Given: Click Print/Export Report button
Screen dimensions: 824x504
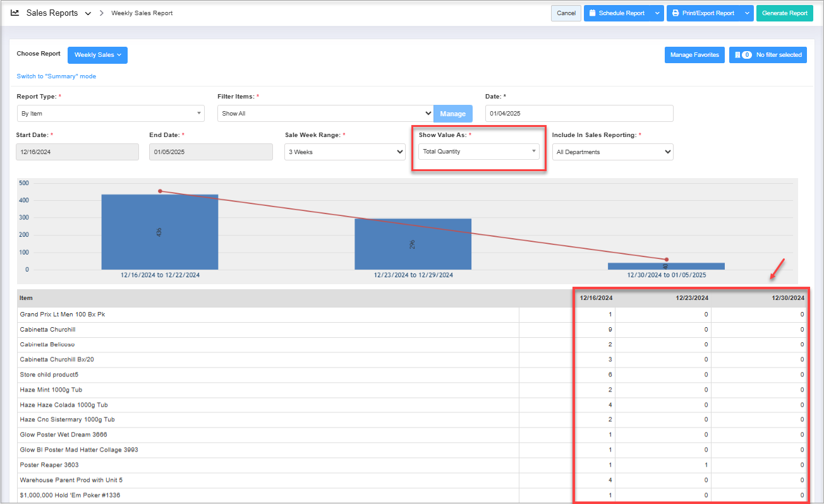Looking at the screenshot, I should point(703,13).
